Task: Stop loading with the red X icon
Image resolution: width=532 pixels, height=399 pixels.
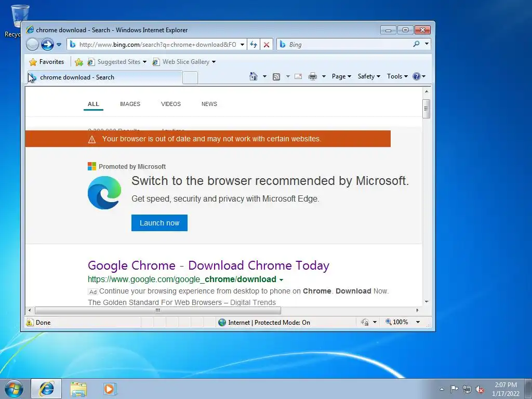Action: (267, 45)
